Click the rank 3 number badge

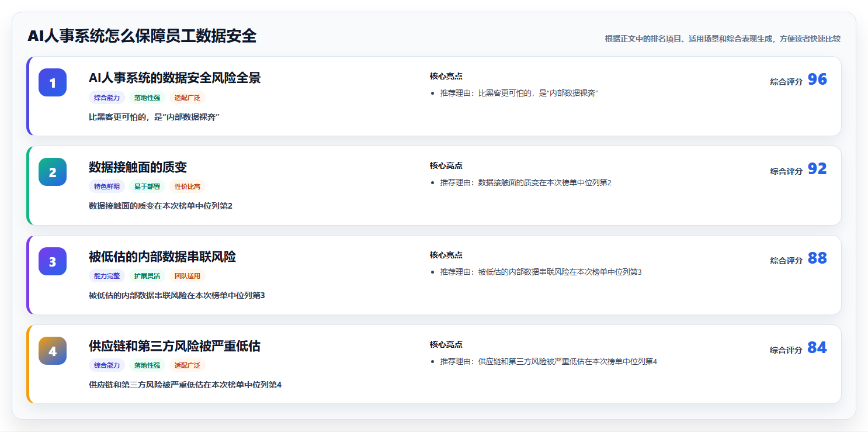click(53, 261)
